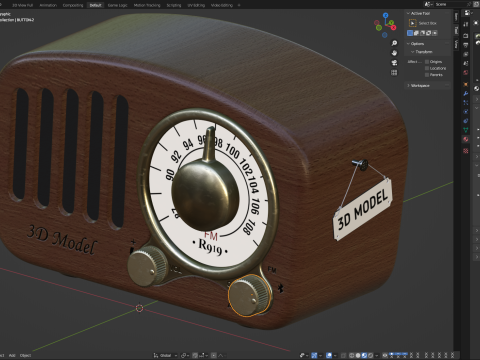Screen dimensions: 480x360
Task: Switch to the Motion Tracking workspace tab
Action: pyautogui.click(x=147, y=5)
